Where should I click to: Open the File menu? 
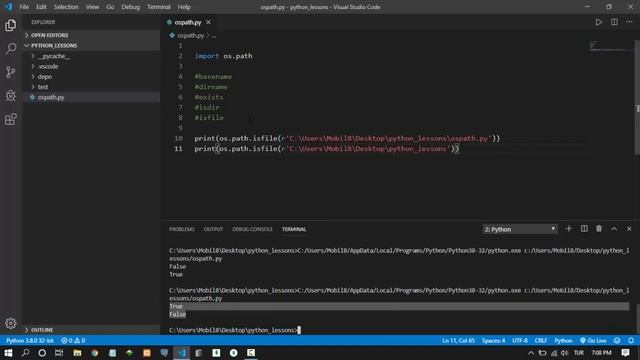[x=24, y=7]
